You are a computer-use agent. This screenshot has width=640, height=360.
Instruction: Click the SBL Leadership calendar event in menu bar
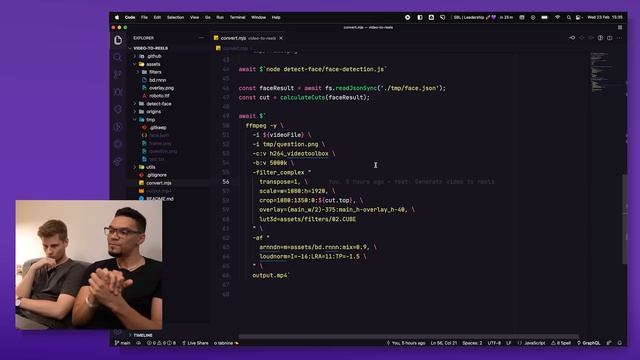(483, 18)
